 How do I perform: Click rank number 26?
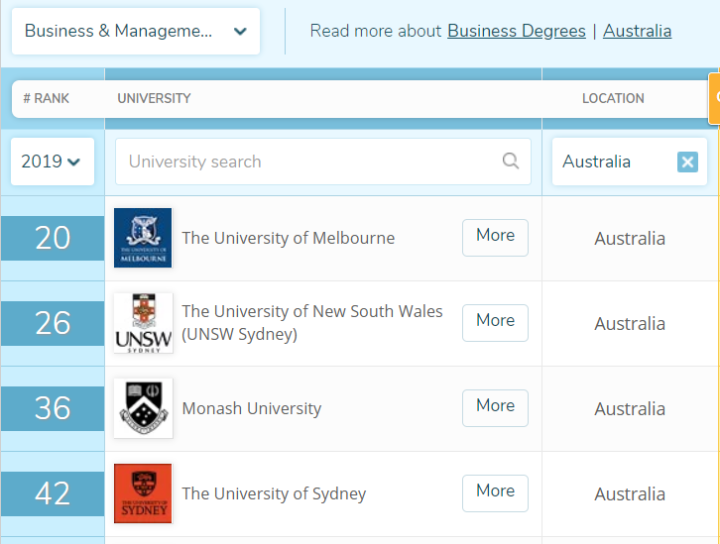point(52,323)
